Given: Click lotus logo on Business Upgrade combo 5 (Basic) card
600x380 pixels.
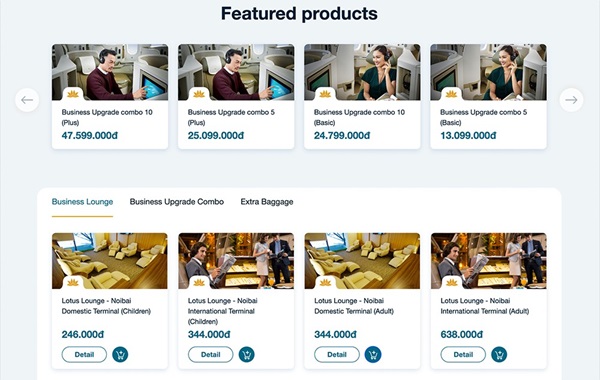Looking at the screenshot, I should tap(451, 94).
